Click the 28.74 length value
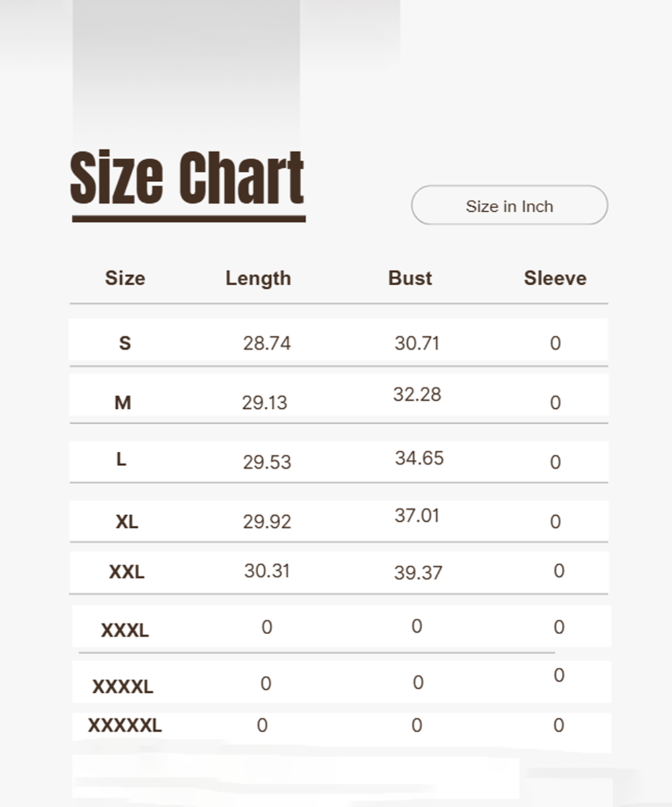The height and width of the screenshot is (807, 672). point(267,344)
